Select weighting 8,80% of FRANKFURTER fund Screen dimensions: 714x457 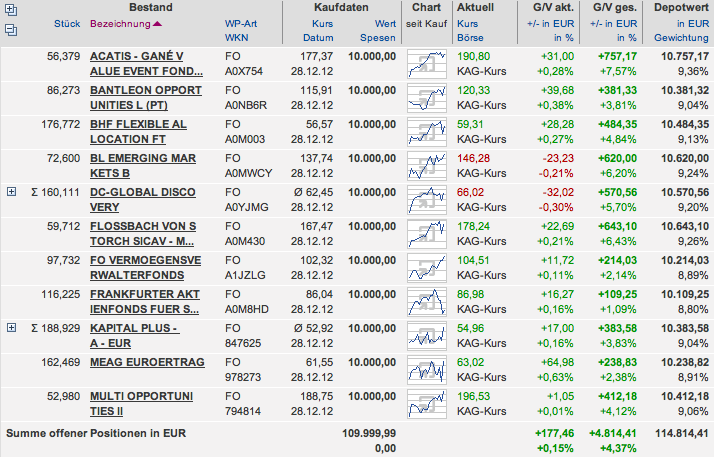click(x=693, y=309)
